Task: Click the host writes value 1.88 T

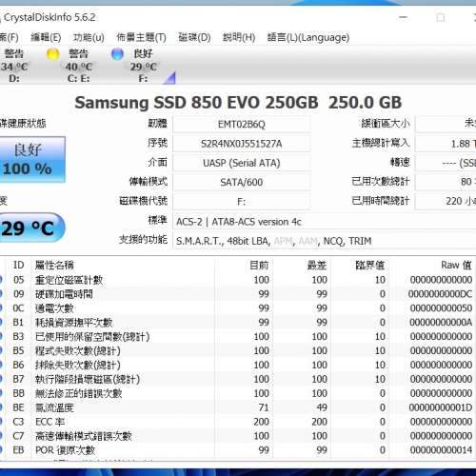Action: coord(446,144)
